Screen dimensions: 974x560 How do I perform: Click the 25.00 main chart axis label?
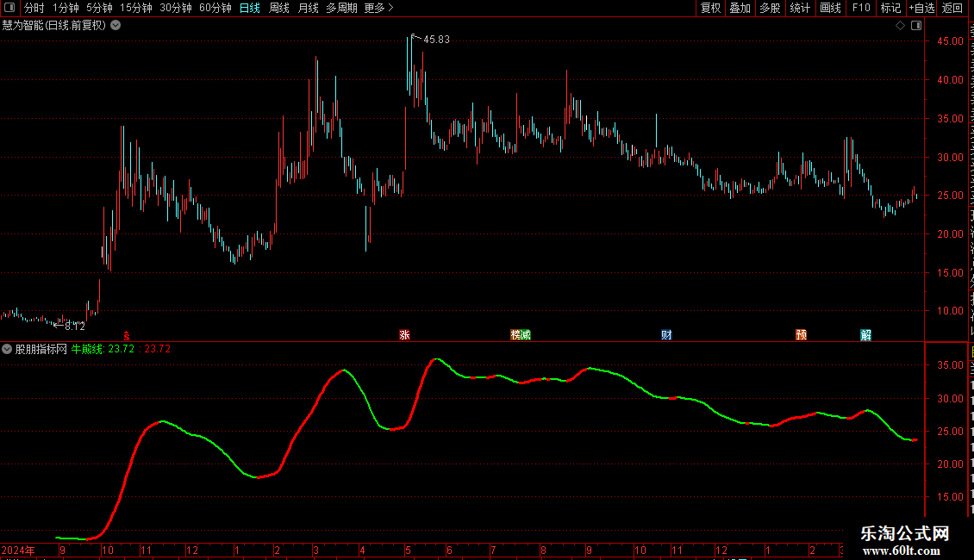click(x=950, y=196)
